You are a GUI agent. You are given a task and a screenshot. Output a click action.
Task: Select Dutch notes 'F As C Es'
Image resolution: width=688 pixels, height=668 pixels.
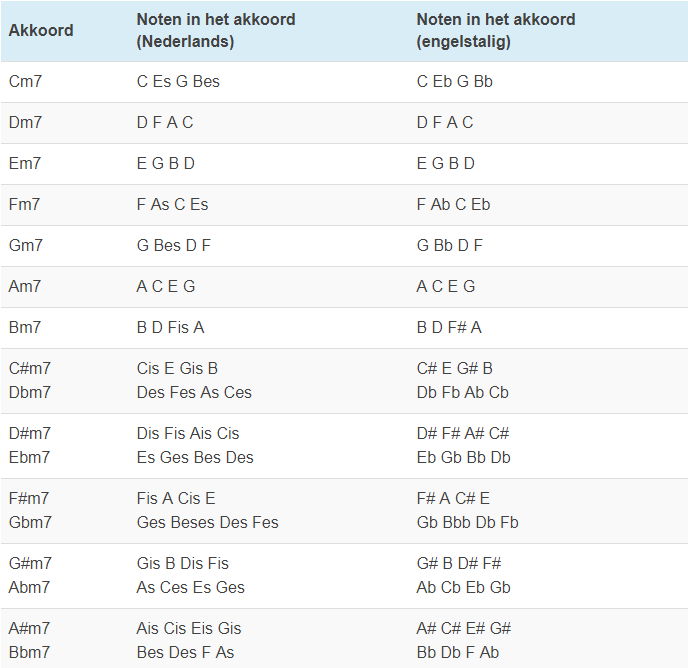[172, 204]
